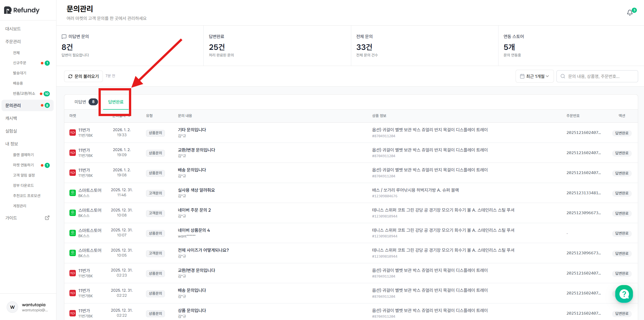Click the 답변완료 badge in the 11:46 row
Image resolution: width=644 pixels, height=320 pixels.
(x=622, y=193)
